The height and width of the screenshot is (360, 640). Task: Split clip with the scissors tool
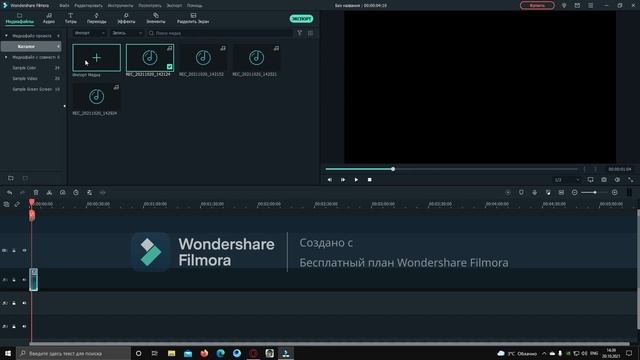click(x=49, y=192)
